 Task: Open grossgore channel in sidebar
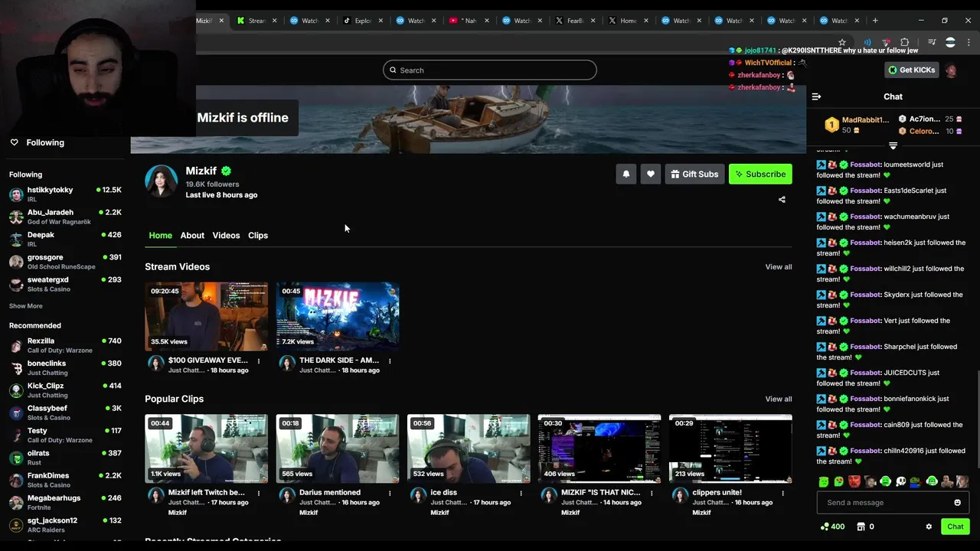click(65, 261)
